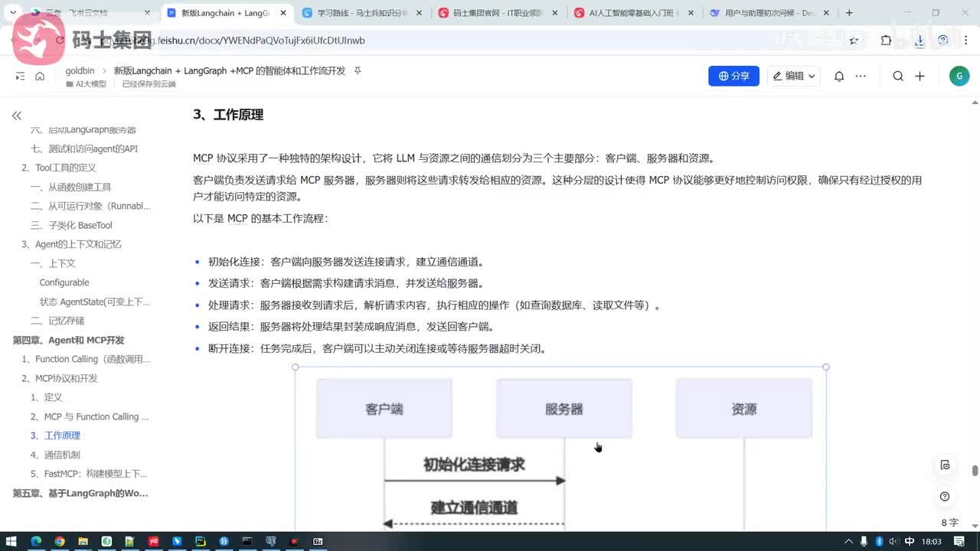Click the plus create-new icon
The height and width of the screenshot is (551, 980).
[920, 76]
